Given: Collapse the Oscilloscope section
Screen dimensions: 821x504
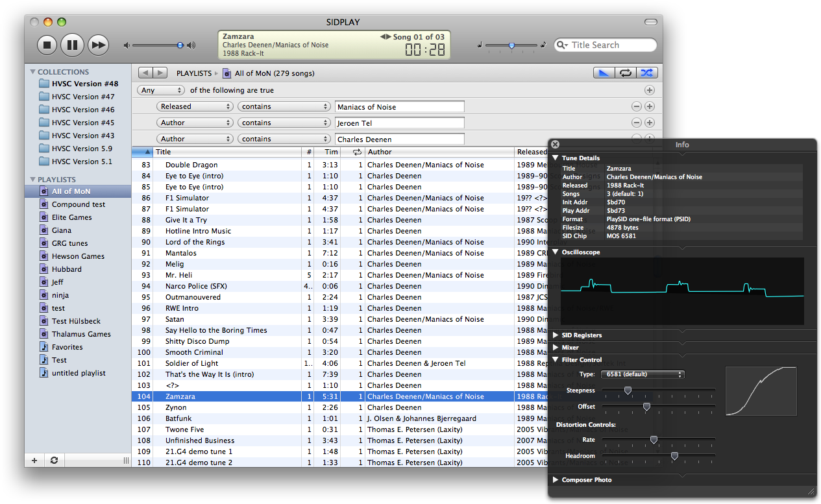Looking at the screenshot, I should 556,252.
